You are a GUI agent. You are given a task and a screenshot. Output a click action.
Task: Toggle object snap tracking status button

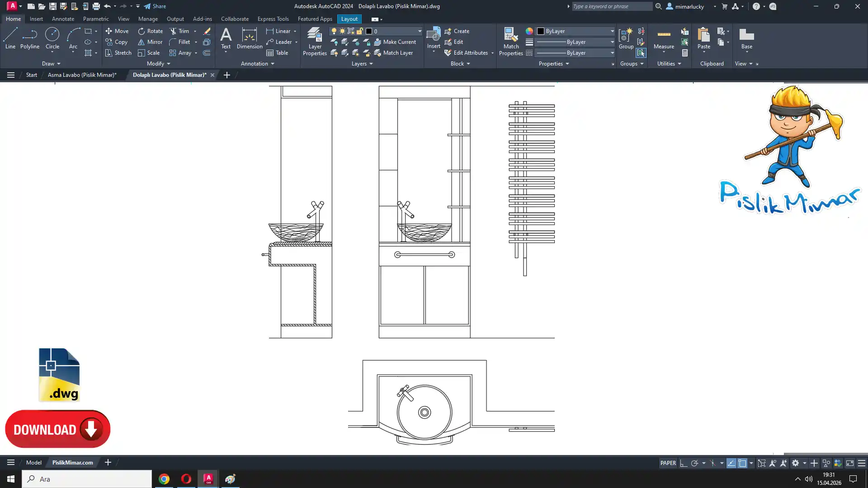coord(731,463)
